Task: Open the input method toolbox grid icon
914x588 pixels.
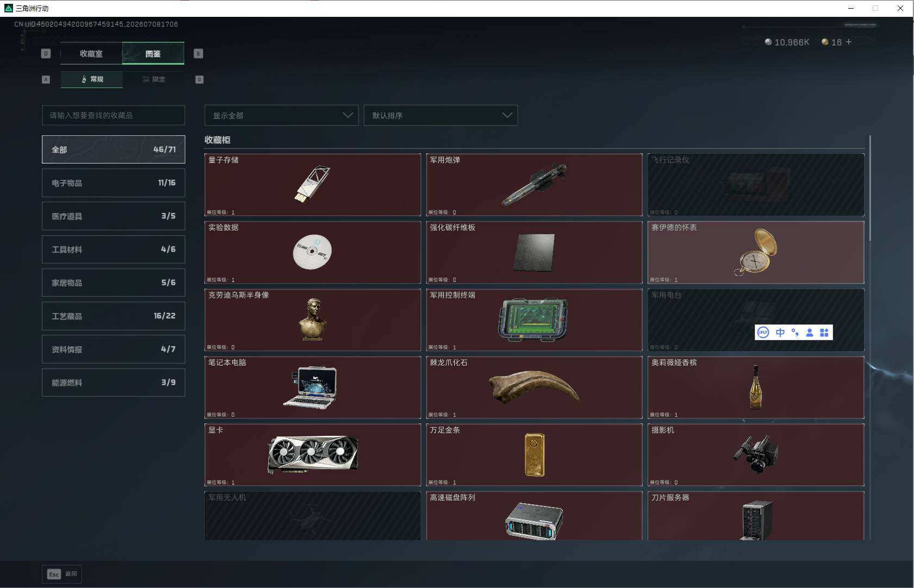Action: 824,333
